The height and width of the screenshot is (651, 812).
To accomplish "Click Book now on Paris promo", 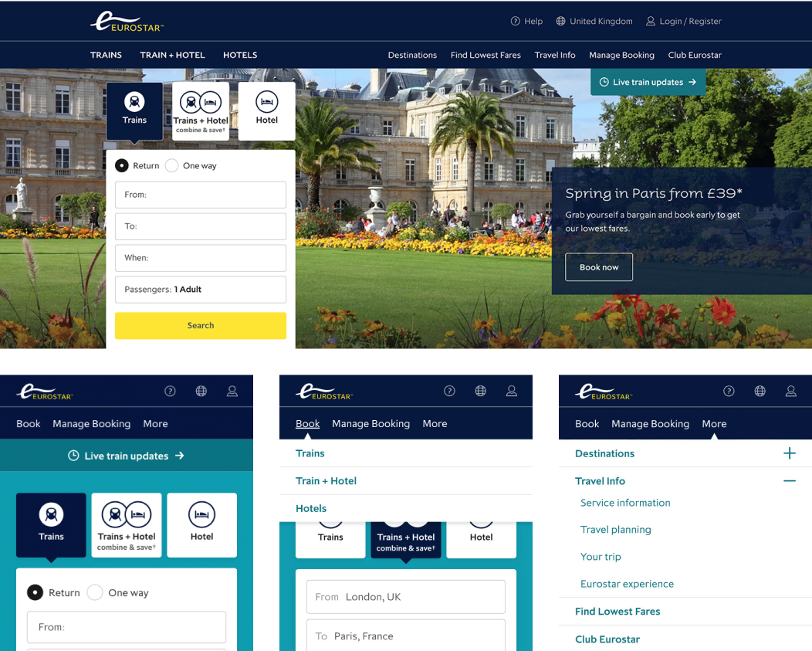I will pos(599,267).
